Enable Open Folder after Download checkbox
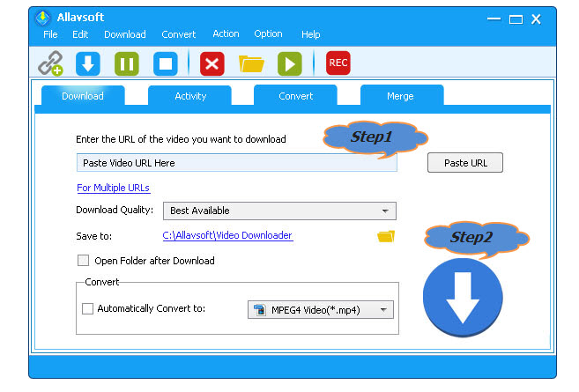579x392 pixels. coord(84,261)
